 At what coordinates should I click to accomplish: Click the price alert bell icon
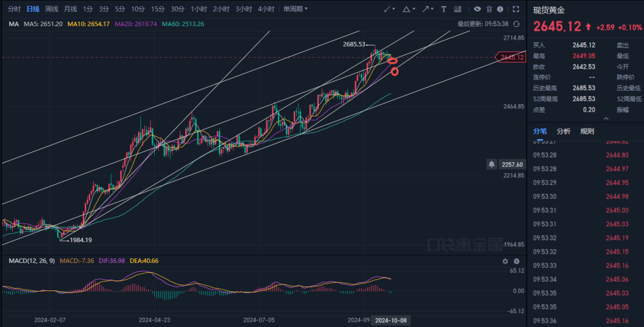(x=492, y=164)
